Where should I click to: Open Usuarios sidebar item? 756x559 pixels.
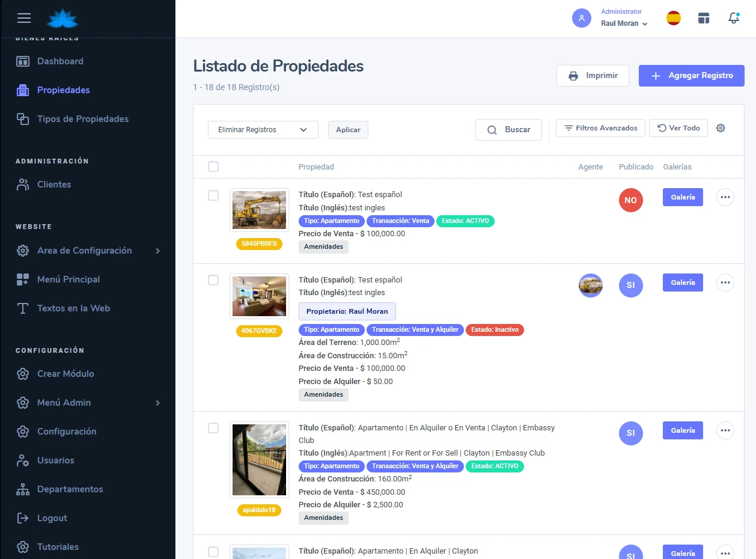pos(56,460)
